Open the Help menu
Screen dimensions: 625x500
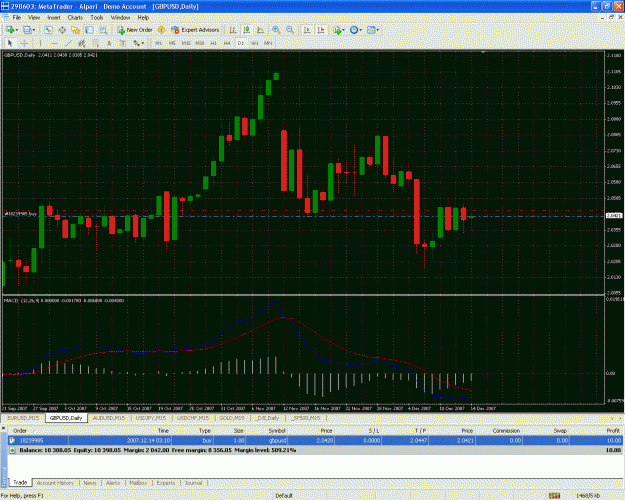click(143, 18)
